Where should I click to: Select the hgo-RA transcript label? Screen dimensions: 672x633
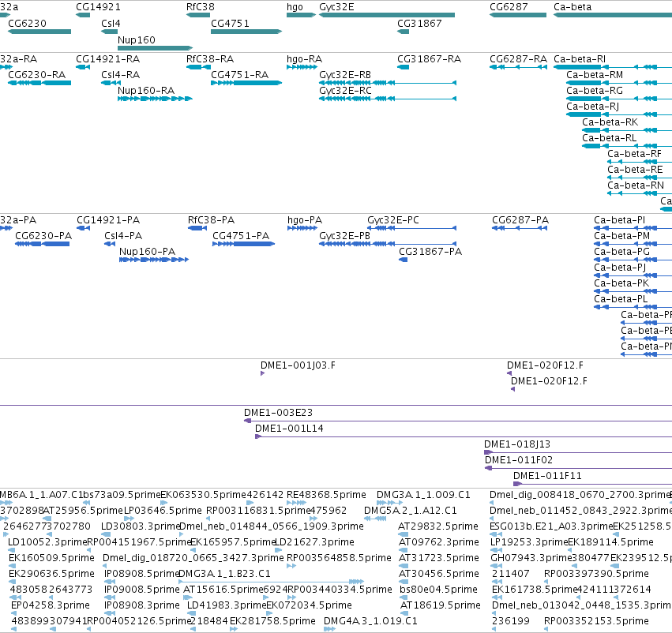tap(304, 58)
